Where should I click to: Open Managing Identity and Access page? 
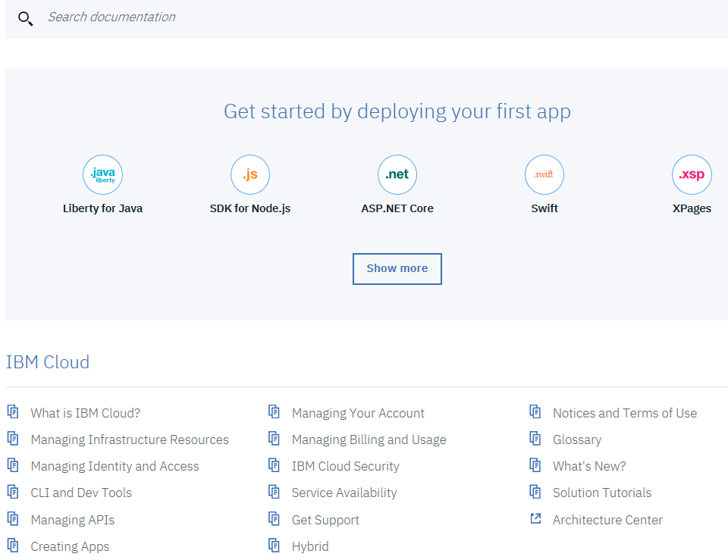115,466
